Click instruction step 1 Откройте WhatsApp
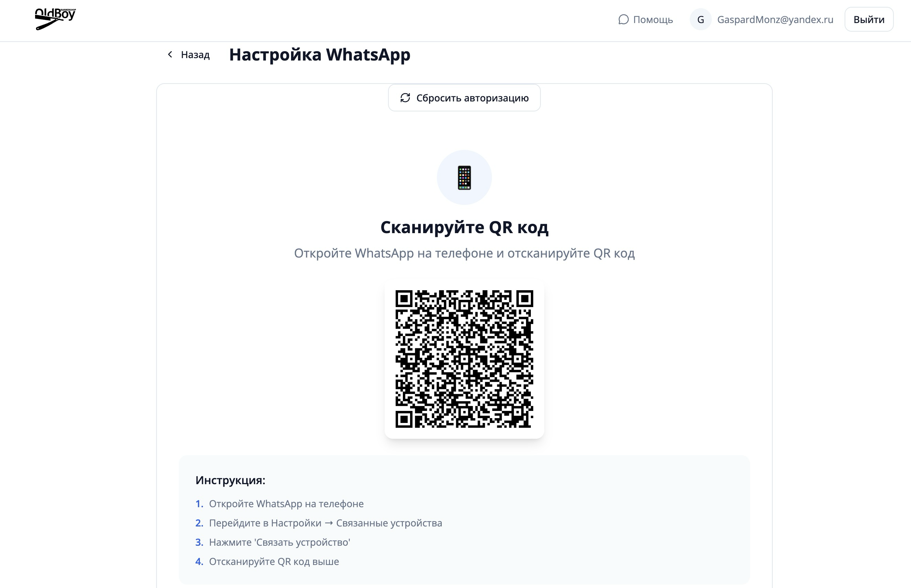The width and height of the screenshot is (911, 588). (286, 504)
